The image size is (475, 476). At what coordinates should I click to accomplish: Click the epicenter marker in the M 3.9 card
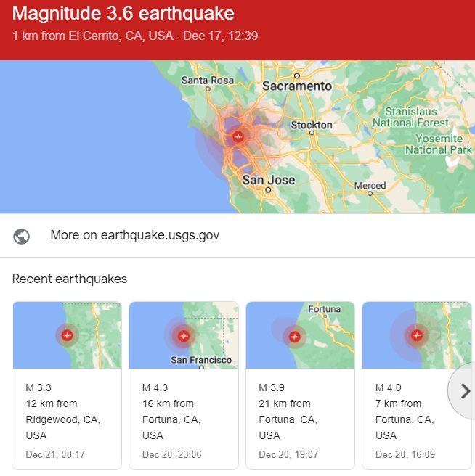[x=294, y=336]
